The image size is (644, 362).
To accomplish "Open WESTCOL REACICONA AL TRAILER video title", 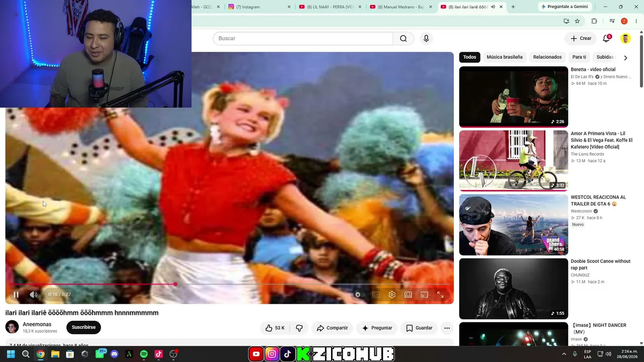I will pos(598,201).
